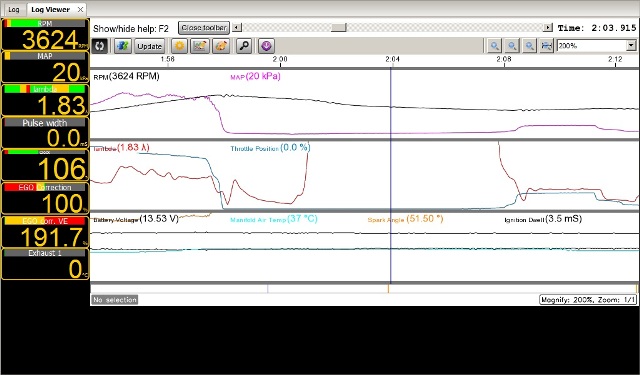Click the first zoom magnifier icon
Viewport: 640px width, 375px height.
pos(494,46)
